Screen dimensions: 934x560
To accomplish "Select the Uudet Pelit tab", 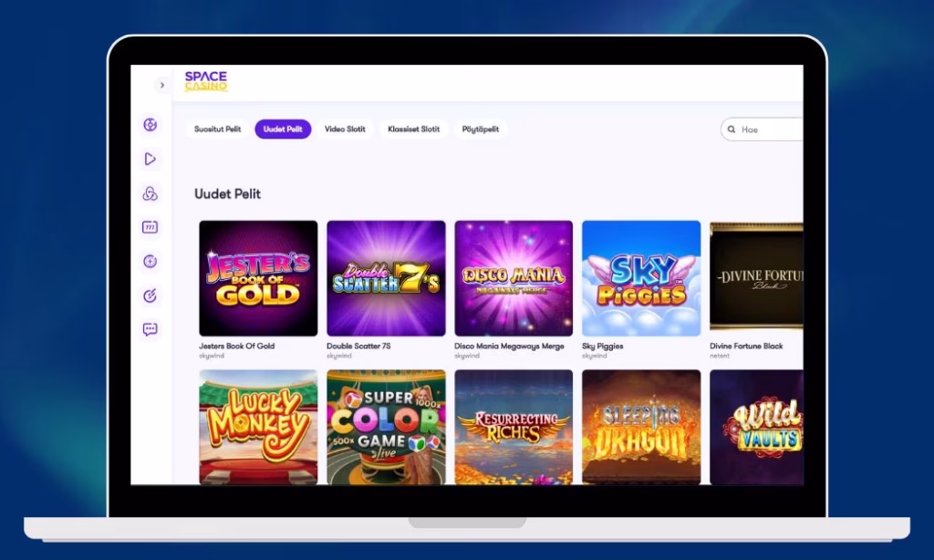I will pos(283,130).
